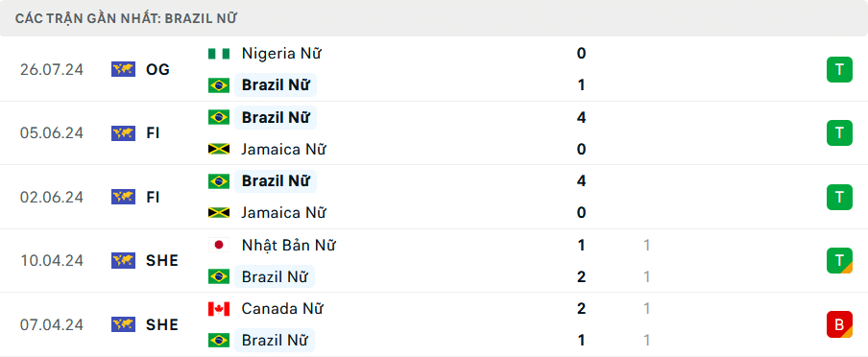The height and width of the screenshot is (357, 868).
Task: Select highlighted Brazil Nữ in 05.06.24 match
Action: (276, 117)
